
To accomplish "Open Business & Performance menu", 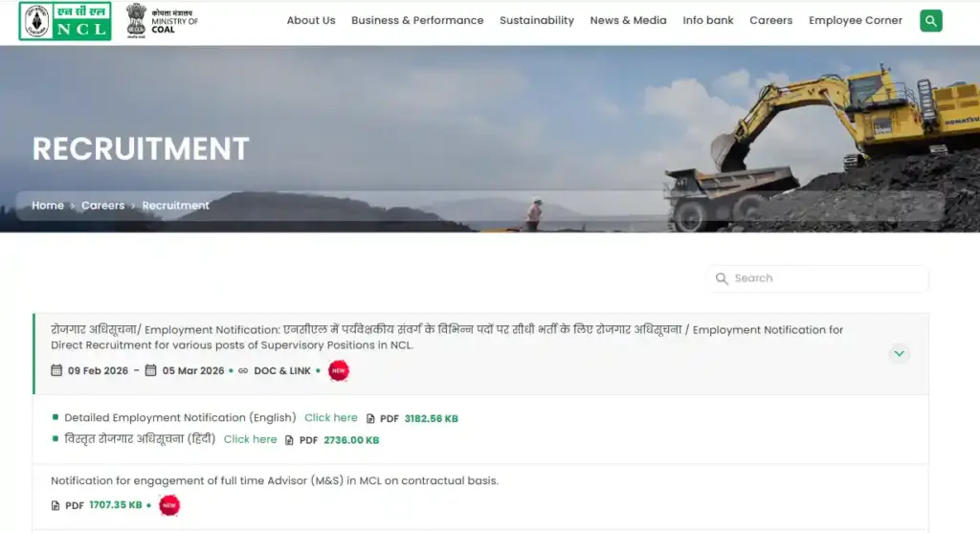I will (x=417, y=20).
